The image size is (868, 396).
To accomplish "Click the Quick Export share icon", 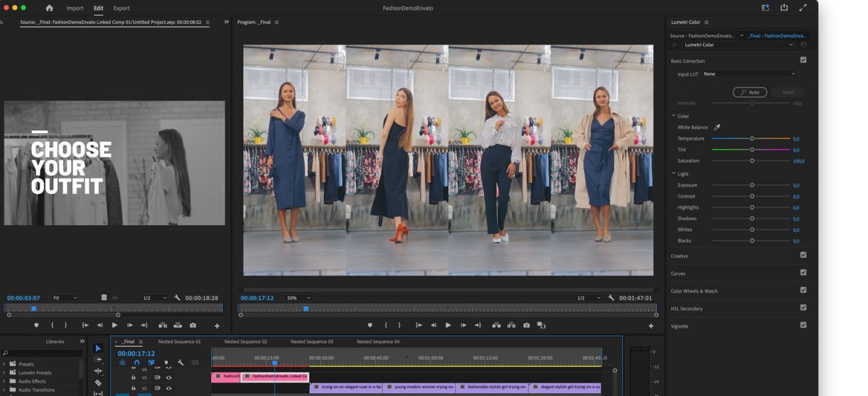I will (x=784, y=8).
